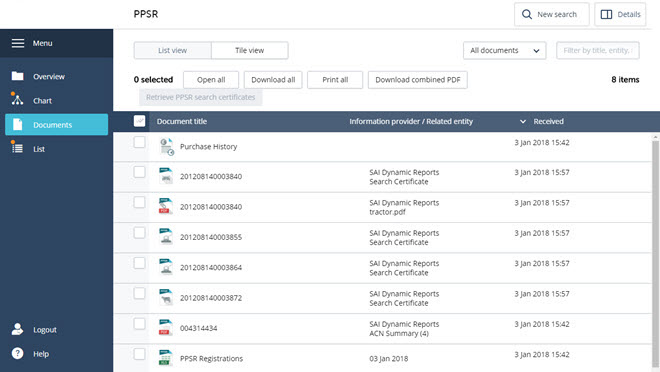Click the 004314434 document title
Viewport: 660px width, 372px height.
pos(199,328)
